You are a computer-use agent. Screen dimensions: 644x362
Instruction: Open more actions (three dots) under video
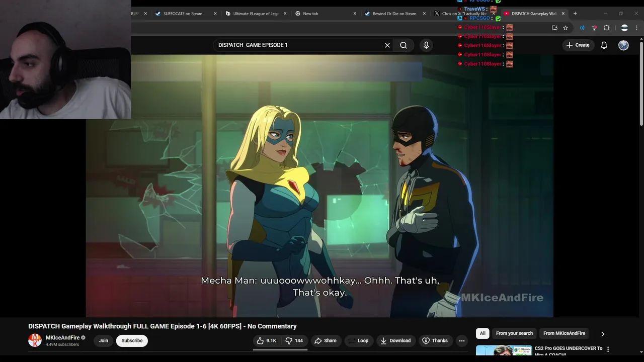[x=461, y=341]
